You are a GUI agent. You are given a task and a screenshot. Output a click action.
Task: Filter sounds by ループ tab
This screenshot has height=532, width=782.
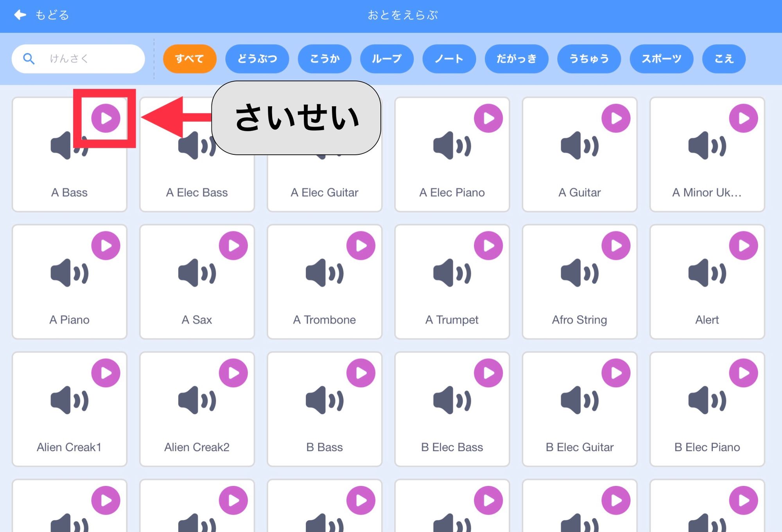387,58
